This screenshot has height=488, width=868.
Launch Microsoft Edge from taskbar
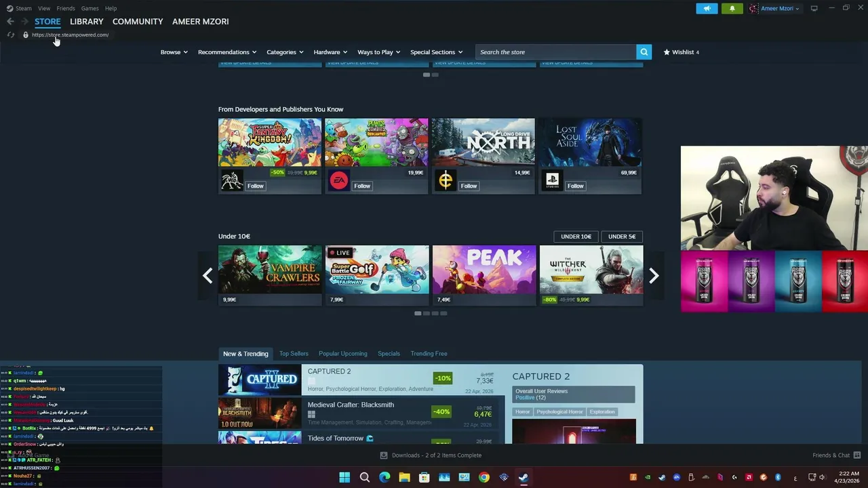[x=384, y=477]
